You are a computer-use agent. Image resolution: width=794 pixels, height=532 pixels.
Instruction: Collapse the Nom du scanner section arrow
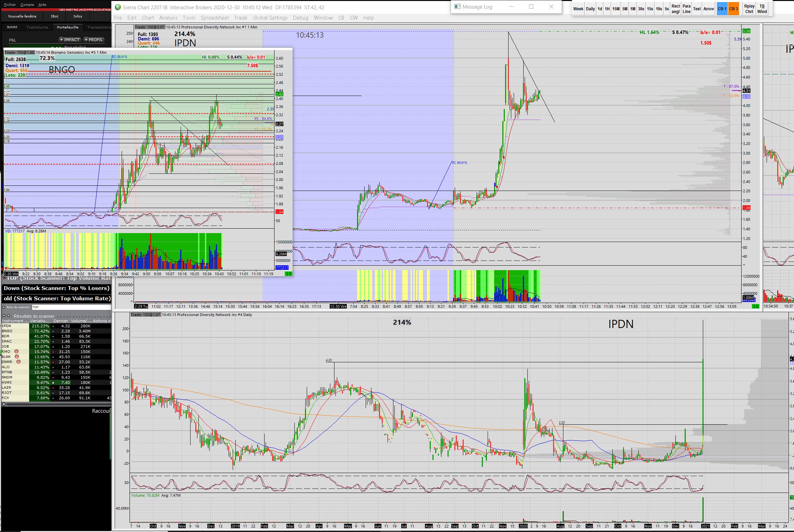click(x=4, y=307)
